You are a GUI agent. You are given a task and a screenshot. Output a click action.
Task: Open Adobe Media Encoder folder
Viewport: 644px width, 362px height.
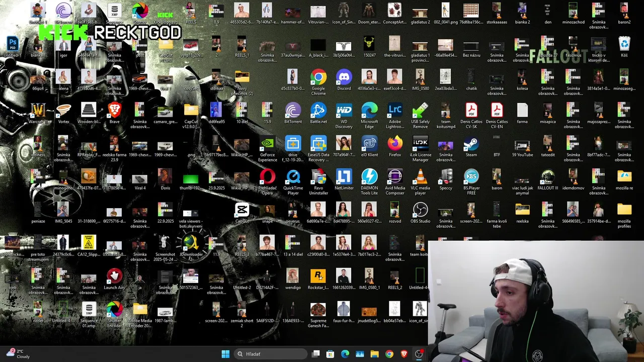click(x=140, y=315)
